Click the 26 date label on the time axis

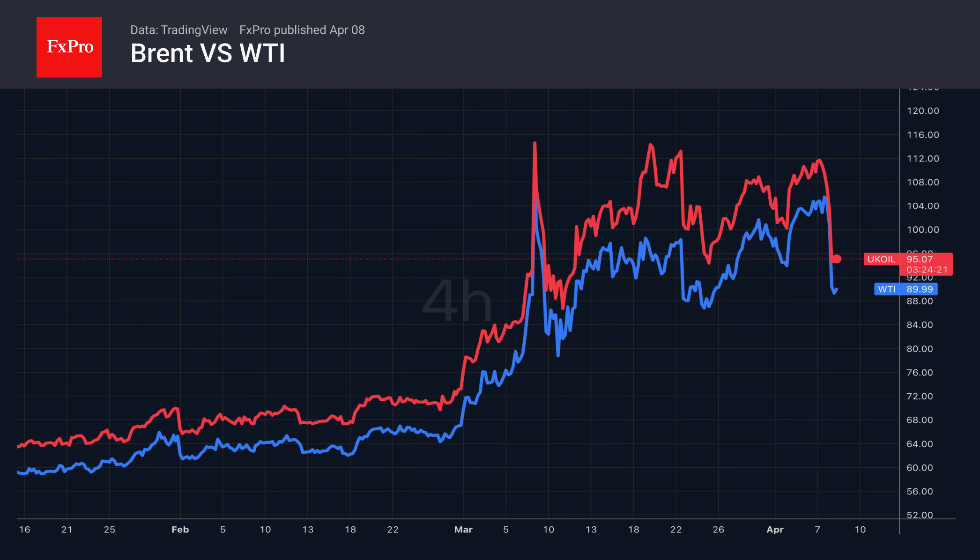click(x=718, y=530)
